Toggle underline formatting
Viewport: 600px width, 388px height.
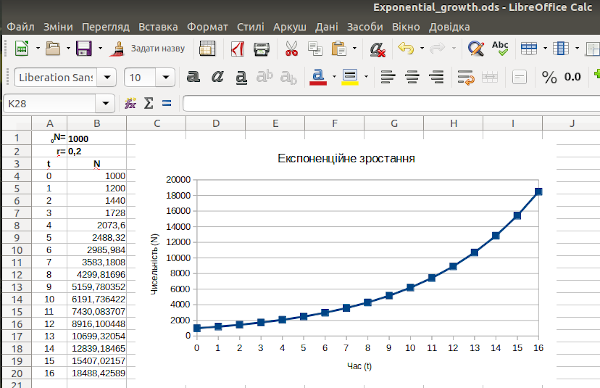pyautogui.click(x=241, y=77)
